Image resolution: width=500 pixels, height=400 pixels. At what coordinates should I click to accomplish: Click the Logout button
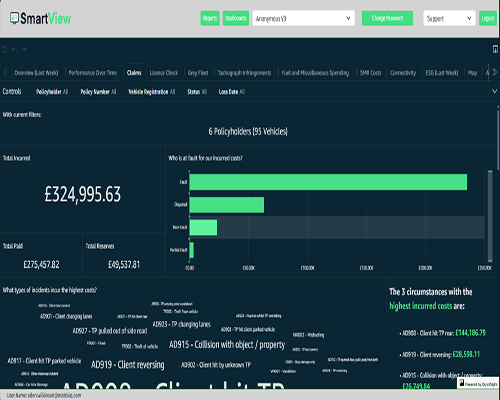point(488,18)
